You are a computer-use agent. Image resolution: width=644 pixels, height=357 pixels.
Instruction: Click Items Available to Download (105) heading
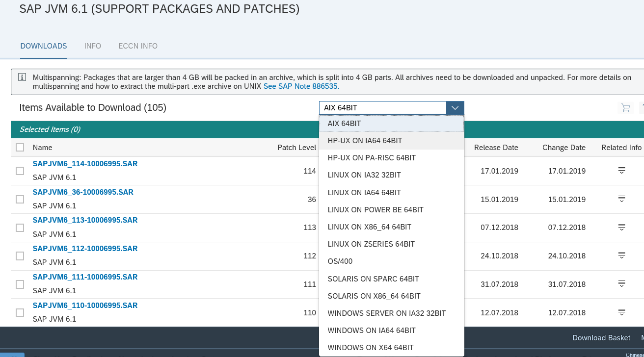click(x=93, y=107)
